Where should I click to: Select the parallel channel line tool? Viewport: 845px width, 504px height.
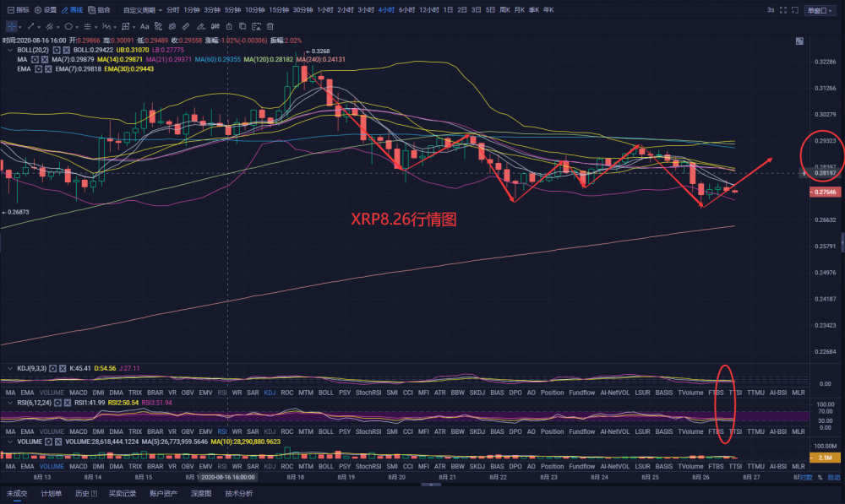pyautogui.click(x=49, y=26)
